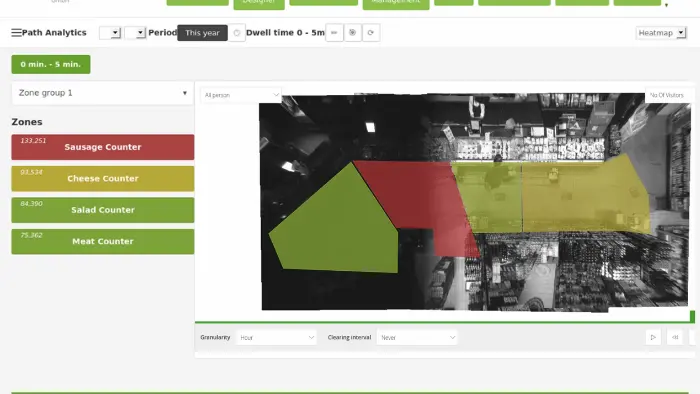Open the hamburger menu beside Path Analytics
Viewport: 700px width, 394px height.
point(16,33)
